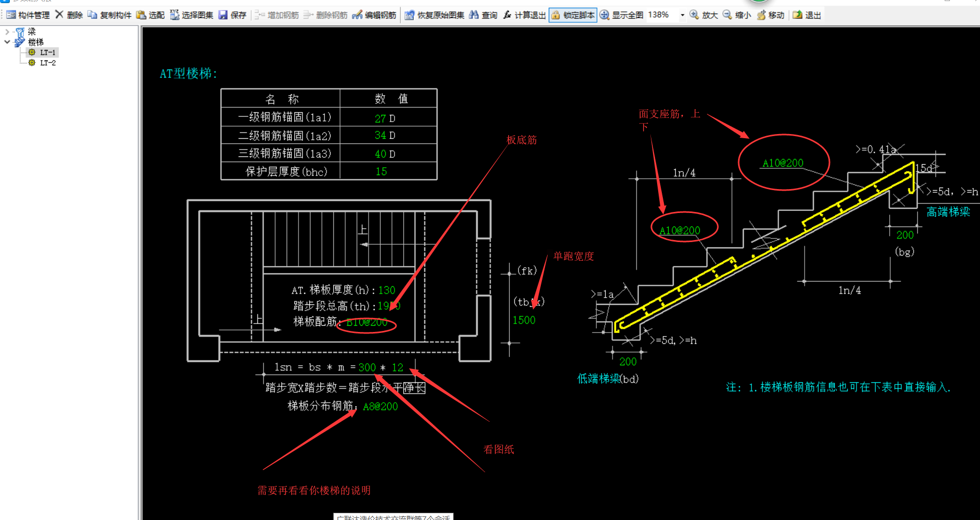Select the 楼梯 category in tree
The height and width of the screenshot is (520, 980).
coord(36,42)
